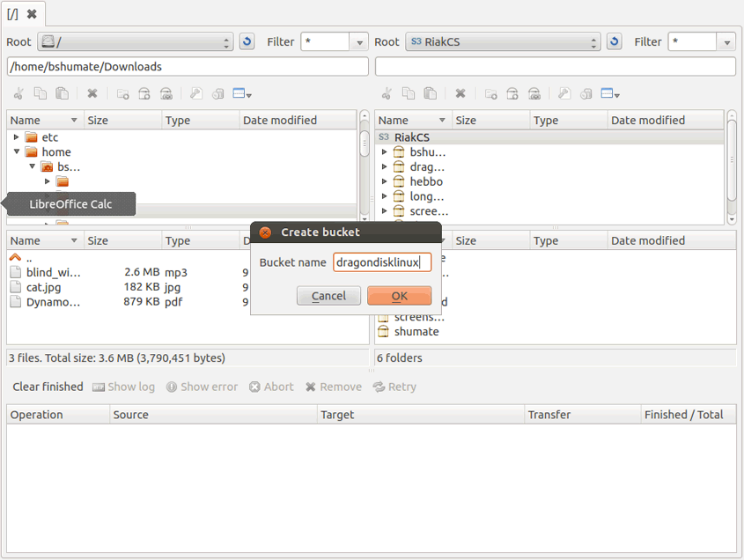The image size is (744, 560).
Task: Cancel the Create bucket dialog
Action: pyautogui.click(x=328, y=296)
